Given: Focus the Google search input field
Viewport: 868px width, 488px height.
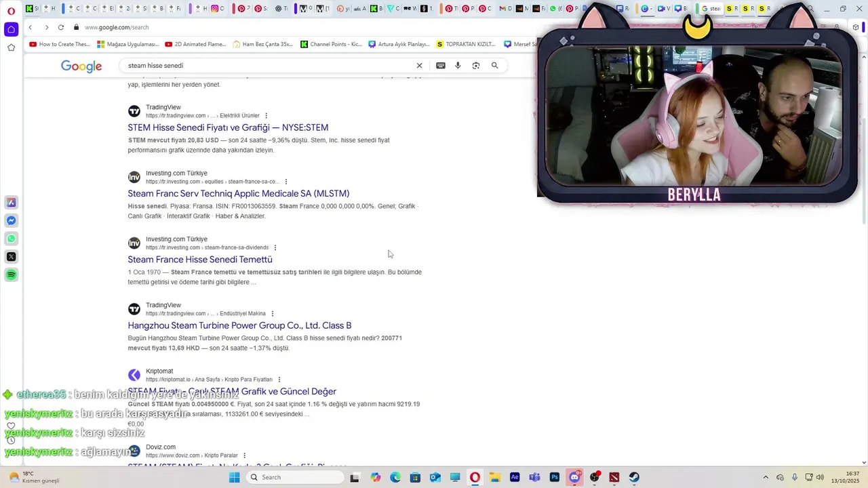Looking at the screenshot, I should pyautogui.click(x=268, y=66).
